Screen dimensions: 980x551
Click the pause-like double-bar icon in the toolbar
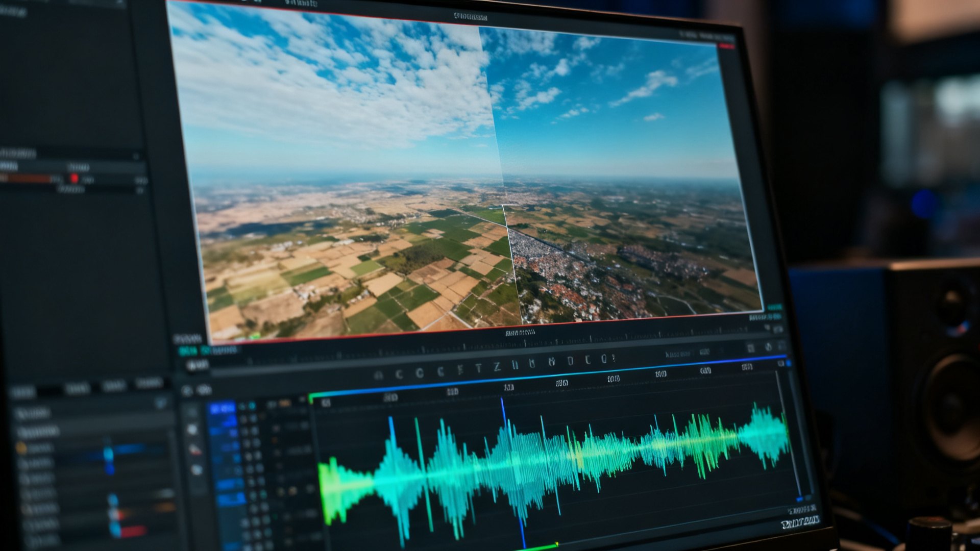(516, 365)
